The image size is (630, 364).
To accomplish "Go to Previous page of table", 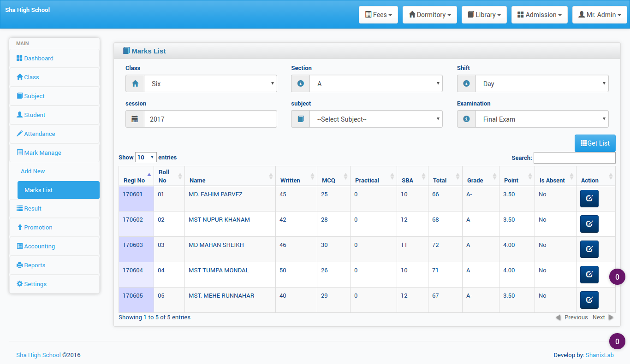I will (x=572, y=317).
